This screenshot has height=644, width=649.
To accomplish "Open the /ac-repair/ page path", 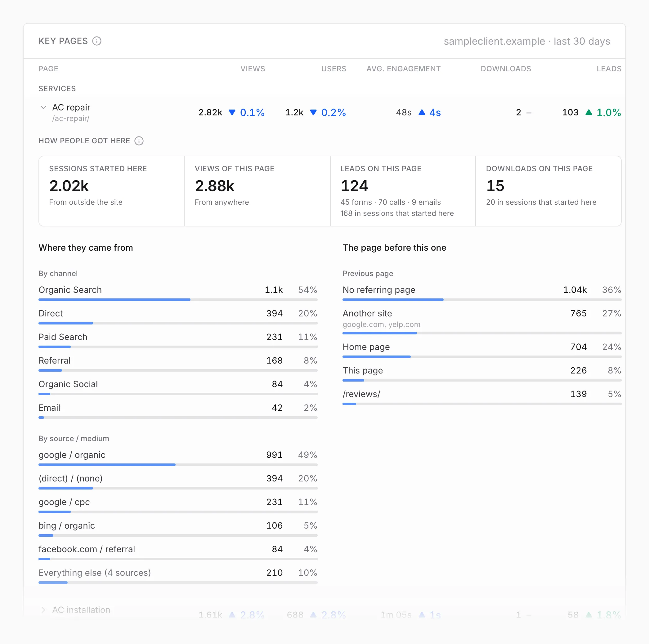I will (70, 119).
